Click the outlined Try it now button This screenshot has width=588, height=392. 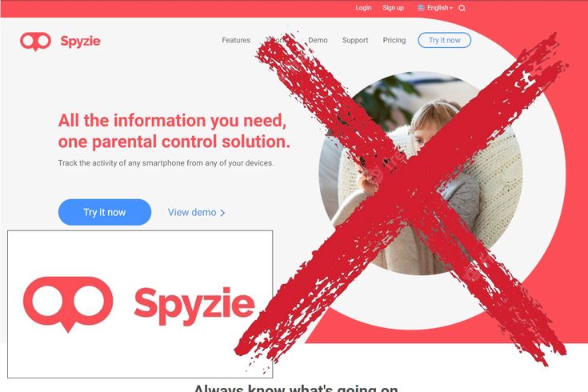(x=444, y=40)
